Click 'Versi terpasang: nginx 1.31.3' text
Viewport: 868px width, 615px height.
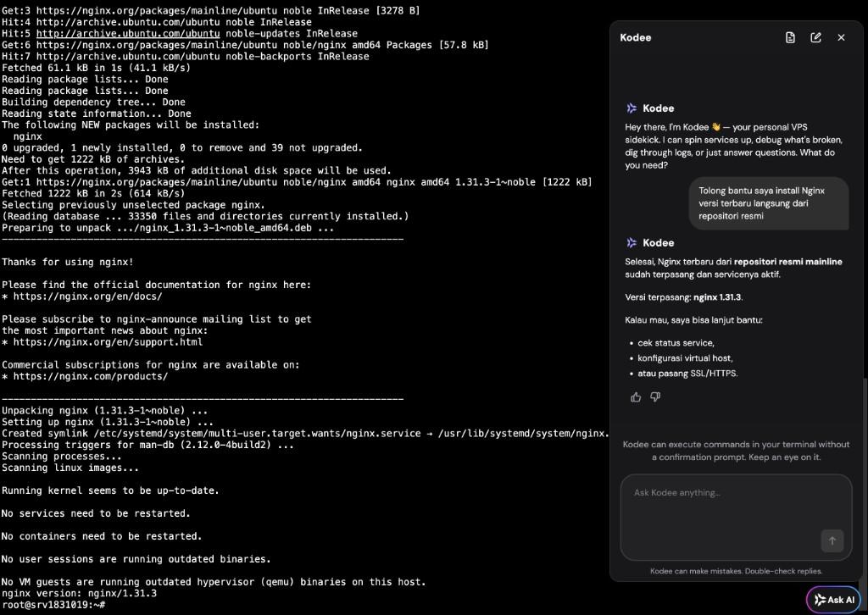[684, 297]
